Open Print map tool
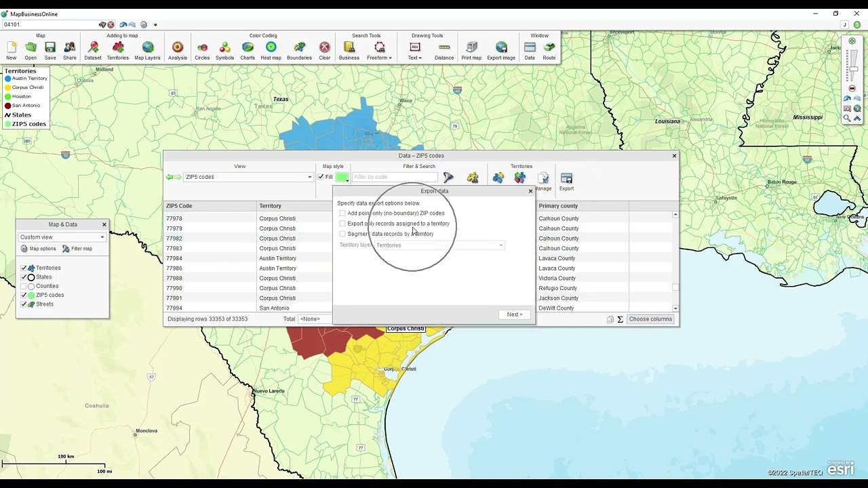The width and height of the screenshot is (868, 488). click(471, 50)
